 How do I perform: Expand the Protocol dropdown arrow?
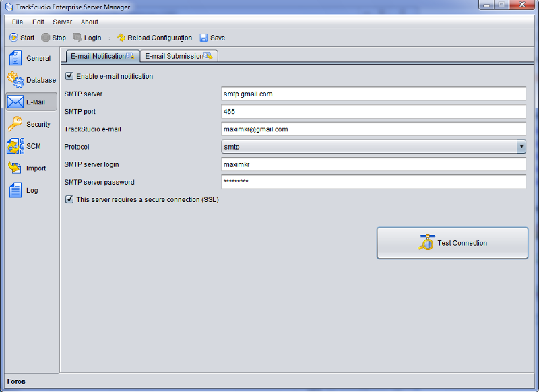point(521,147)
